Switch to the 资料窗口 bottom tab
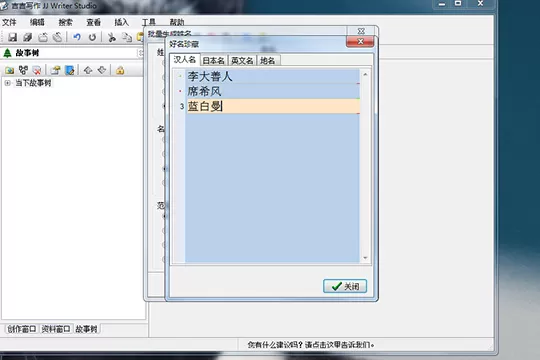Viewport: 540px width, 360px height. coord(56,329)
